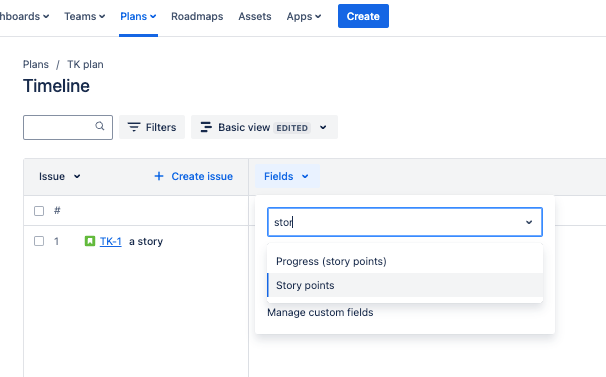Click the chevron inside the field search box
The image size is (606, 377).
tap(529, 222)
